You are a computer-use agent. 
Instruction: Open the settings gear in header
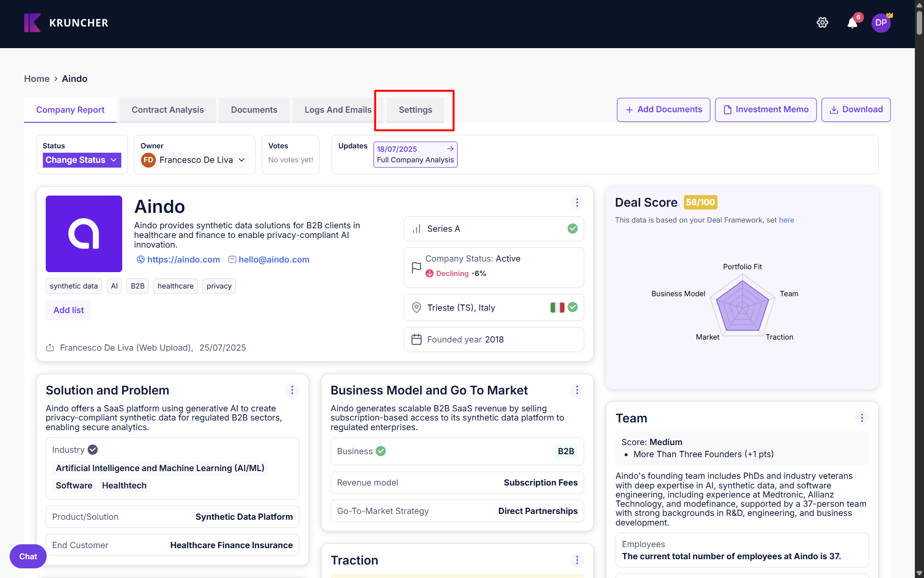coord(822,23)
